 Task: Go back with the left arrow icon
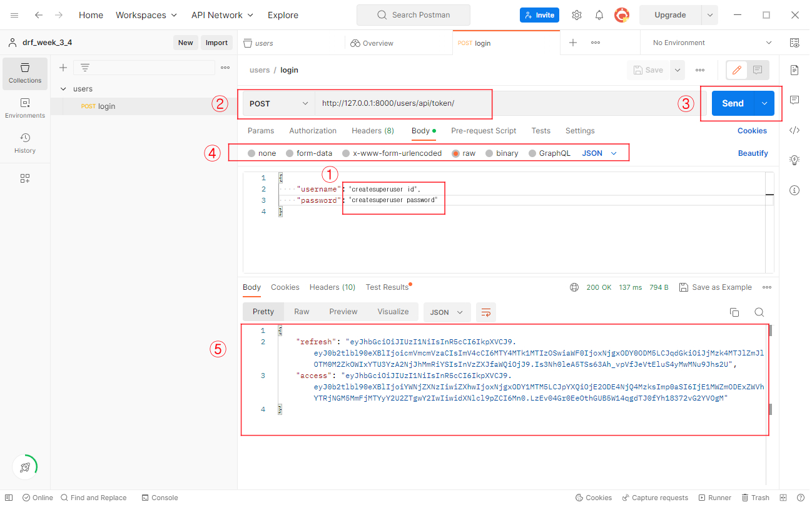coord(39,15)
